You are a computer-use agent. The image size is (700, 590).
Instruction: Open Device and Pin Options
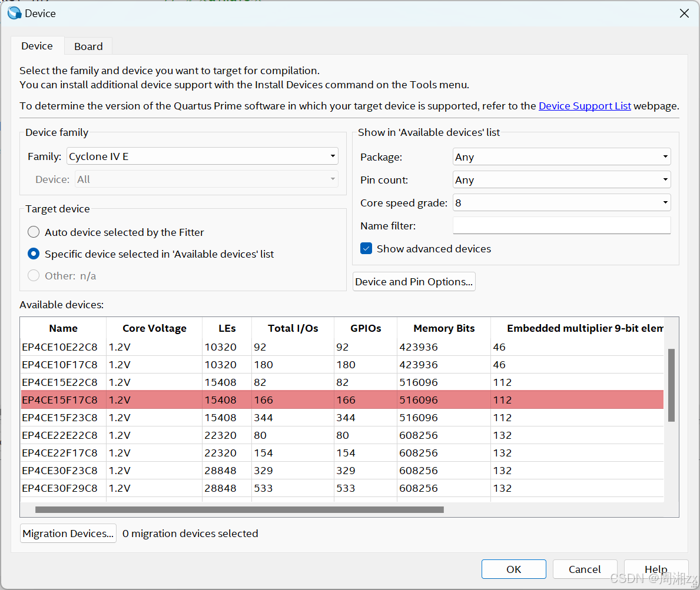click(x=414, y=282)
